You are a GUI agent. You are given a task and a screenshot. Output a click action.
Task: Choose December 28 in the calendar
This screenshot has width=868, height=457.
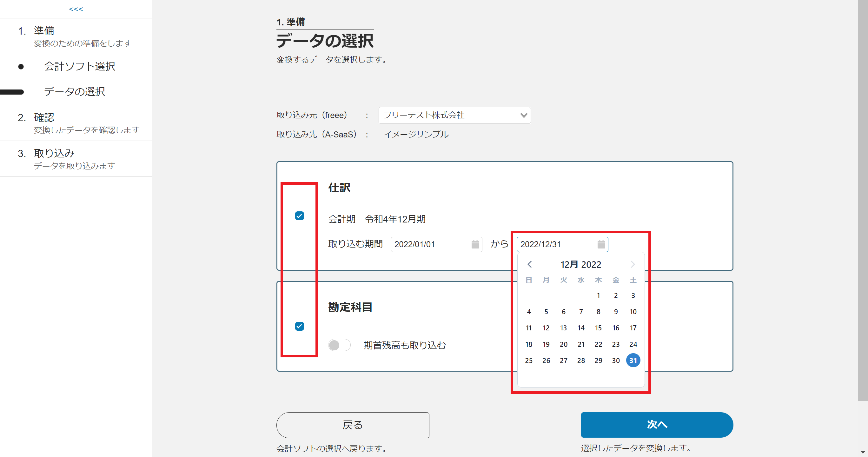pos(581,361)
